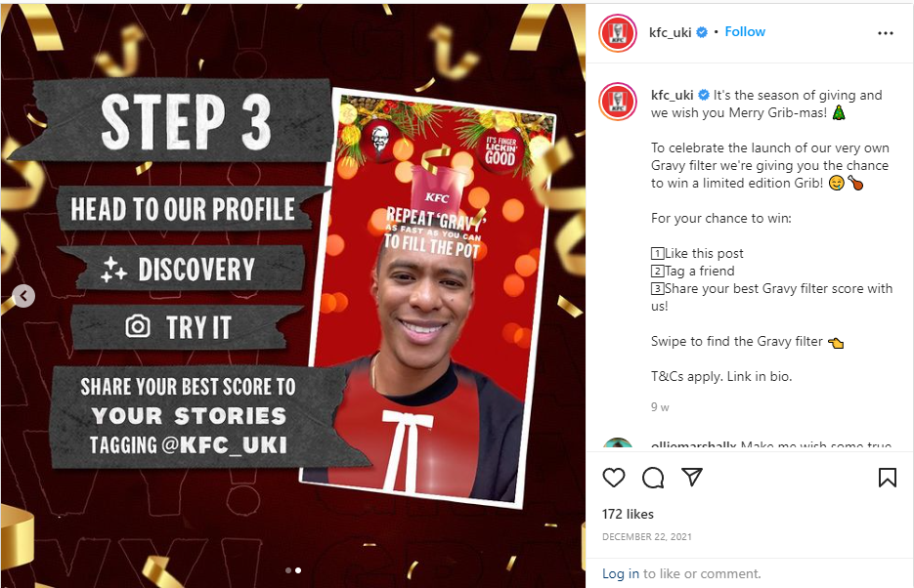The image size is (914, 588).
Task: Like the post with the heart icon
Action: 613,478
